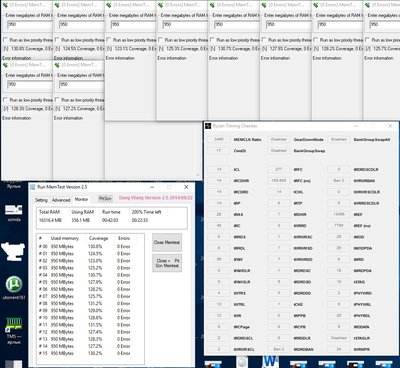This screenshot has height=368, width=400.
Task: Select the Monitor tab
Action: (x=81, y=199)
